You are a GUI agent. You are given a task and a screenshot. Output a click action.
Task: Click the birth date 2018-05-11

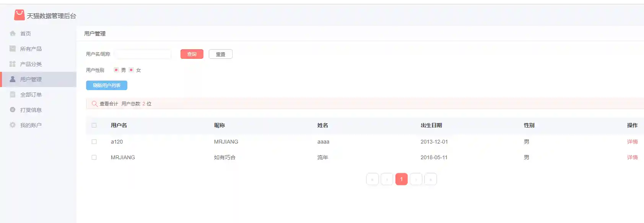pyautogui.click(x=434, y=157)
